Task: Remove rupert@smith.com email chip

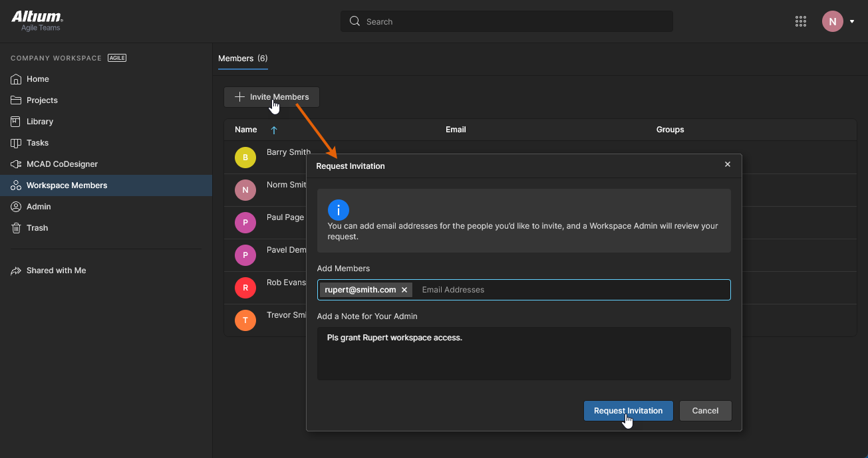Action: click(404, 290)
